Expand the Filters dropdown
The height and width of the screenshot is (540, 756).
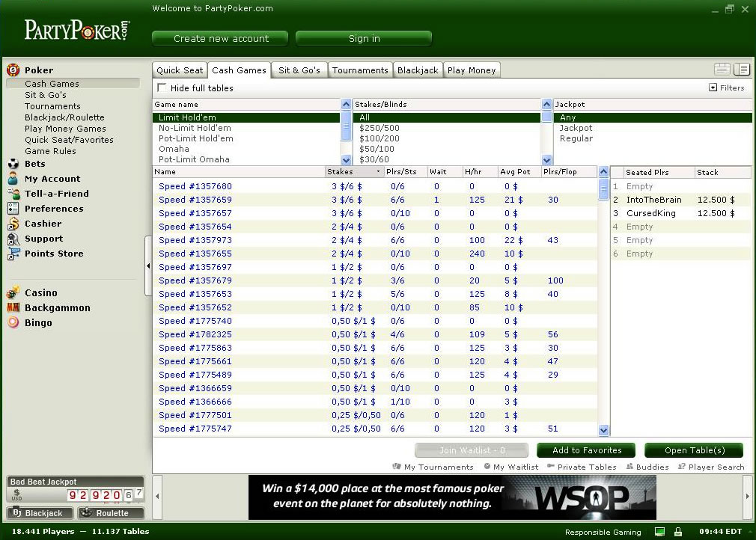pyautogui.click(x=727, y=88)
